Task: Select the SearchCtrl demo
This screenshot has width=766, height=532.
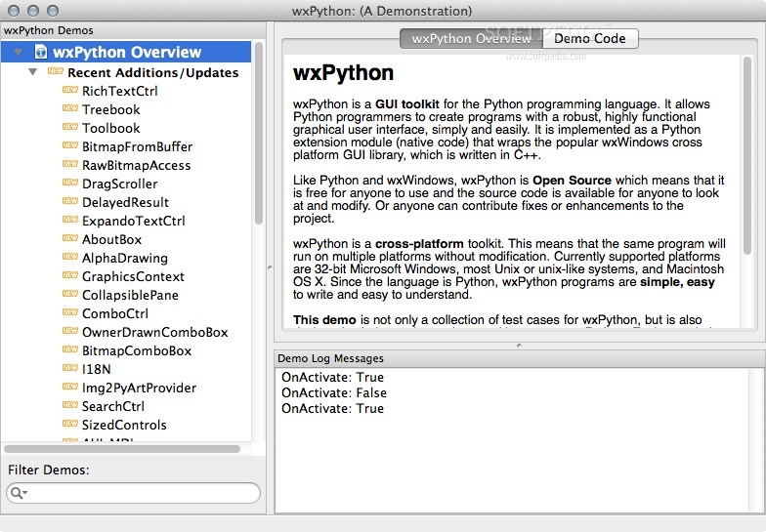Action: point(113,406)
